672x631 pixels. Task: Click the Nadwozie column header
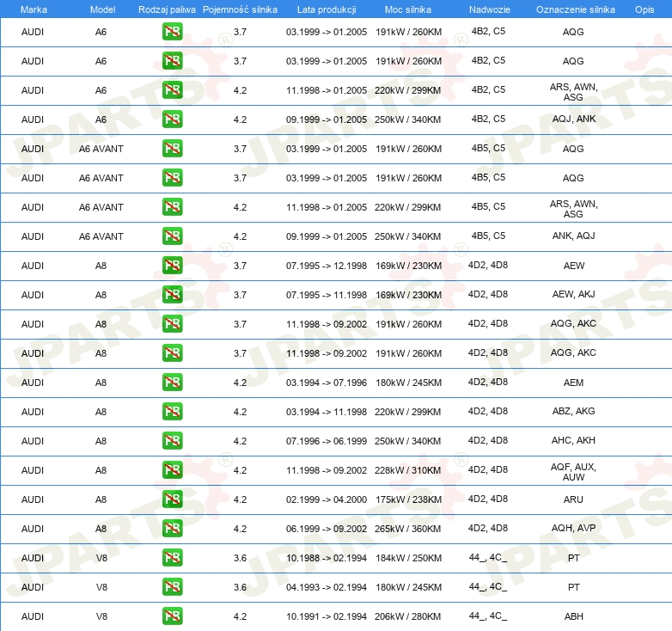coord(490,9)
